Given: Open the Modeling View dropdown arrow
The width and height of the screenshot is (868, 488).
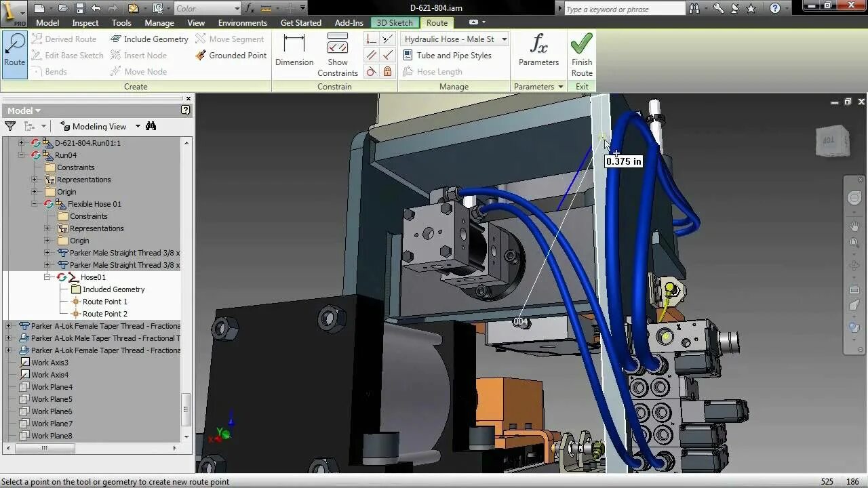Looking at the screenshot, I should pyautogui.click(x=138, y=126).
